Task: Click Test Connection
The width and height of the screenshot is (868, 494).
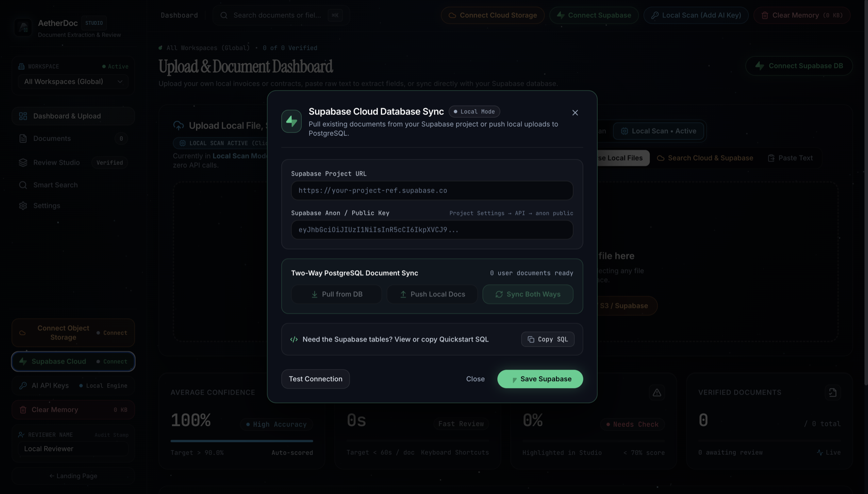Action: [x=316, y=379]
